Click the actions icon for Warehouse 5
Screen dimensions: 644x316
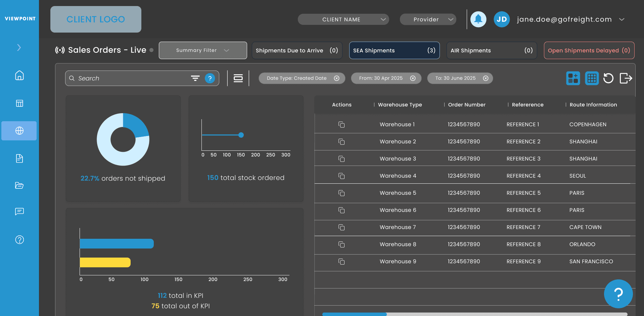(x=341, y=193)
